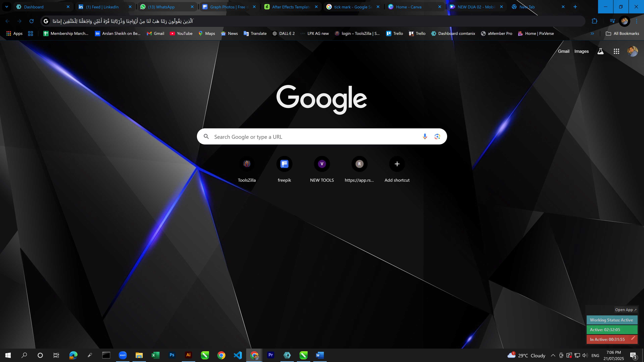Open Word from the taskbar
This screenshot has height=362, width=644.
click(320, 355)
